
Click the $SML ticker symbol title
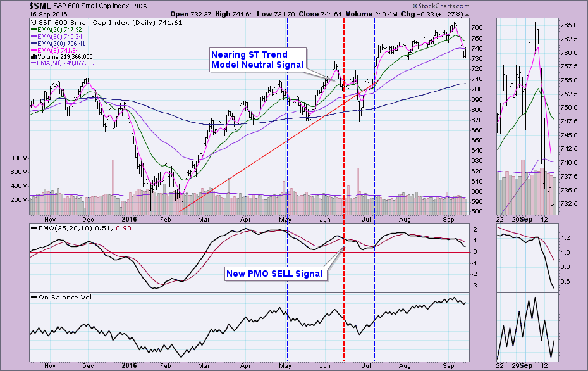40,6
